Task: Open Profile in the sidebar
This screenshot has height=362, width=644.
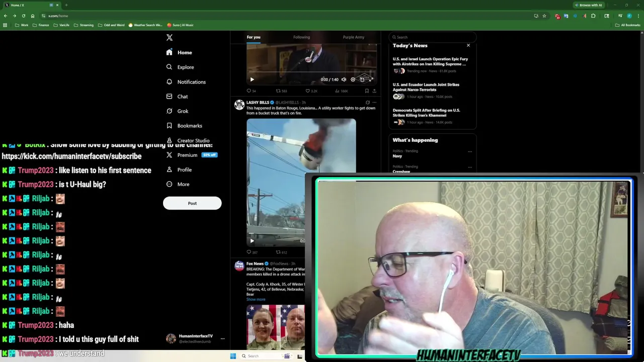Action: tap(179, 169)
